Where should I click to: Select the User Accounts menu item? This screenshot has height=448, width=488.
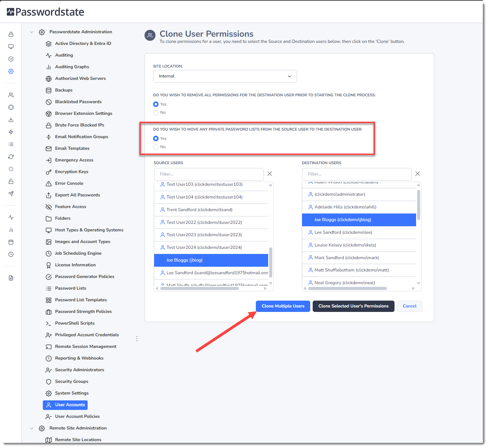point(65,405)
